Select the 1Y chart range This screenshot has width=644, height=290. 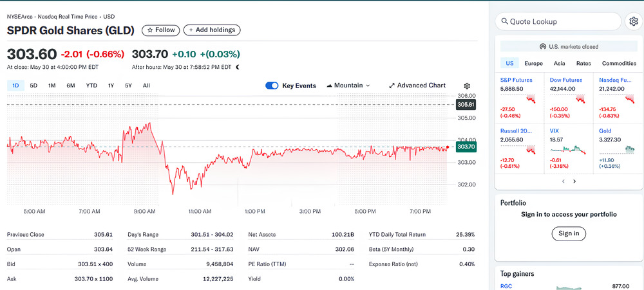coord(111,86)
